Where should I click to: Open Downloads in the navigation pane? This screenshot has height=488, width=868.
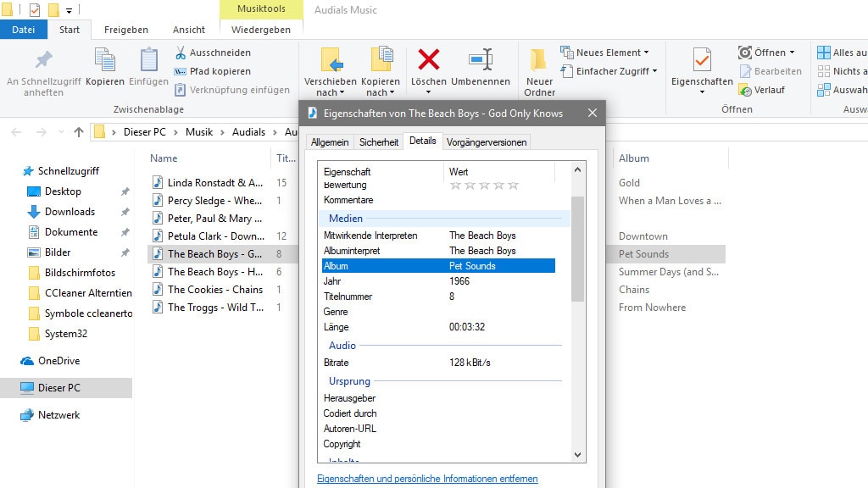tap(70, 212)
